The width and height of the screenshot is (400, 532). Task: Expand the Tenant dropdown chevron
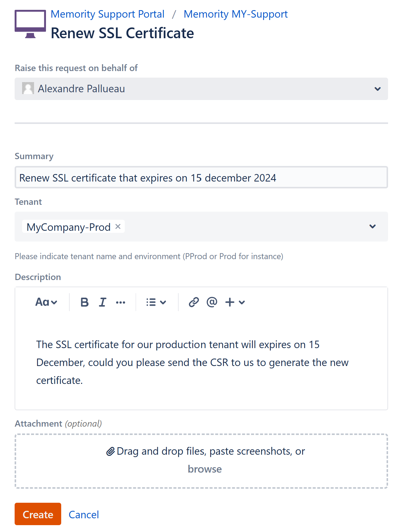click(x=372, y=227)
